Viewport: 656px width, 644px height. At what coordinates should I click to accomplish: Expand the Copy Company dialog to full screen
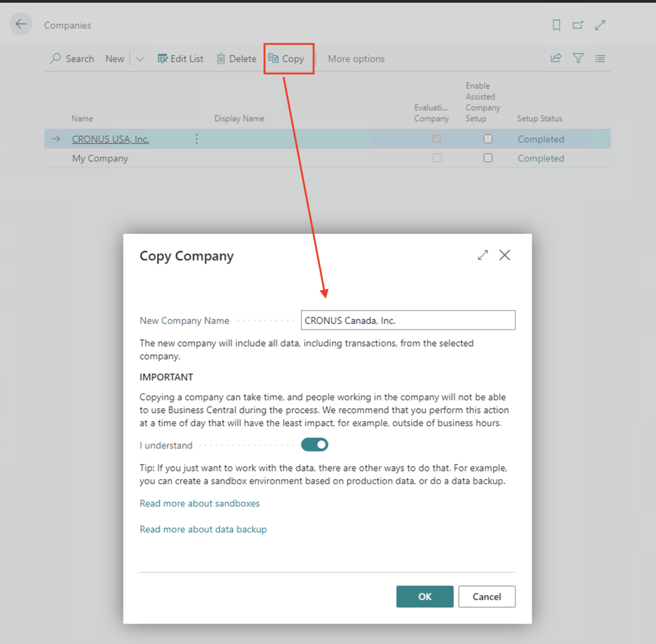tap(482, 255)
